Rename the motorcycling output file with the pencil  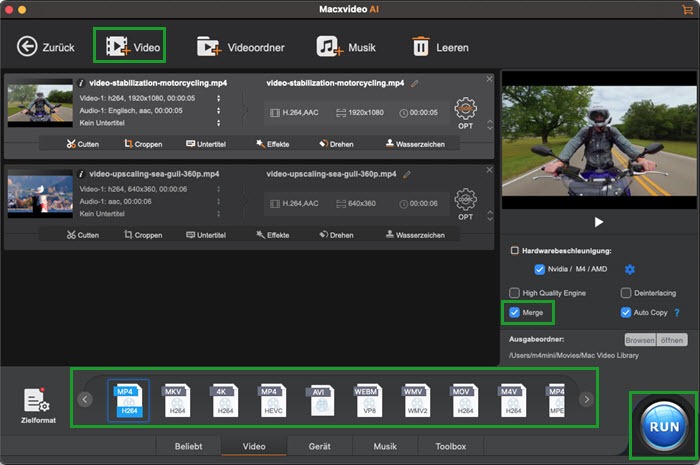[415, 83]
